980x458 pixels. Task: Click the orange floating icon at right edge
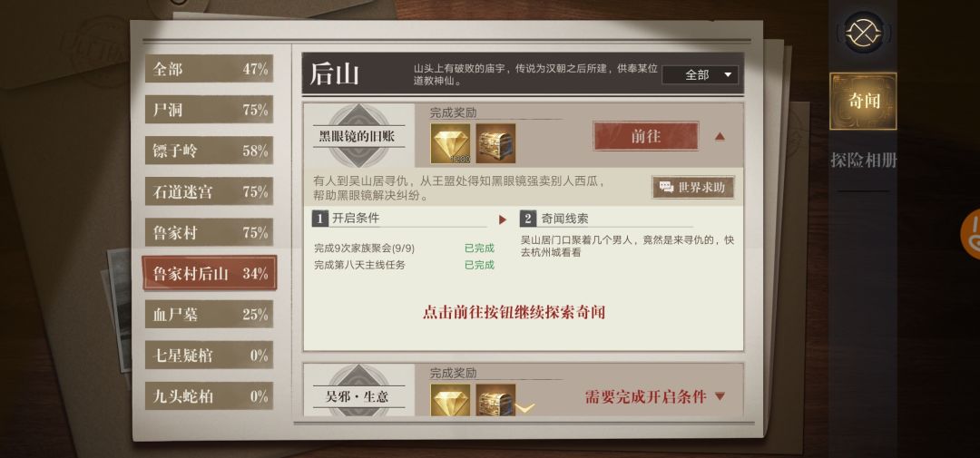(x=971, y=234)
